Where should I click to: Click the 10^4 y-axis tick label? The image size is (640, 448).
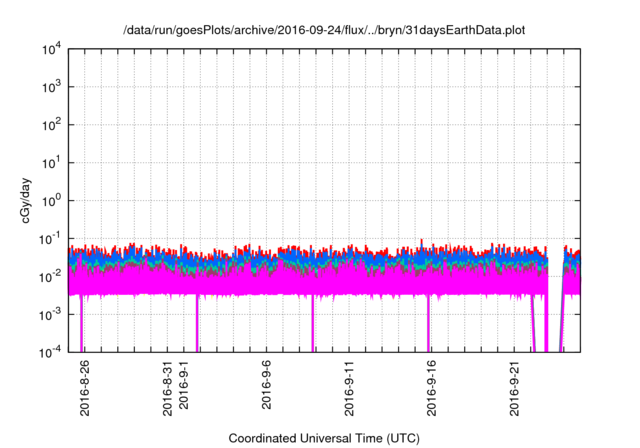point(51,49)
